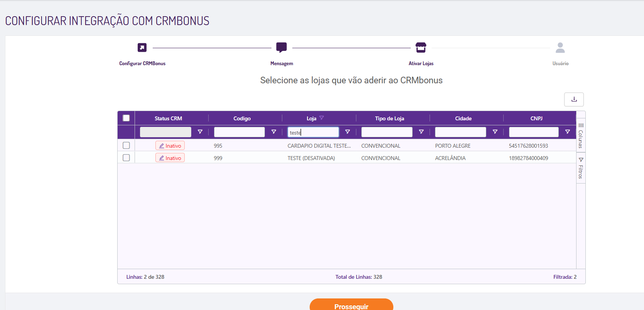The height and width of the screenshot is (310, 644).
Task: Click the PORTO ALEGRE city cell
Action: coord(453,146)
